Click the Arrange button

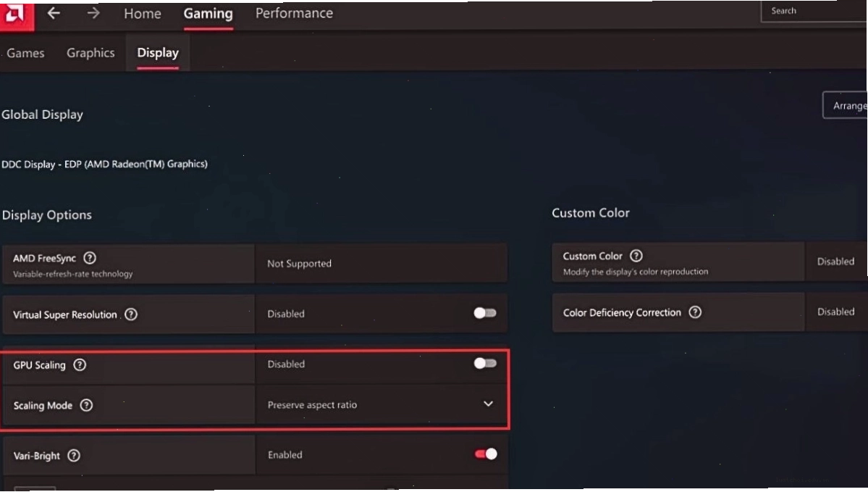[846, 105]
